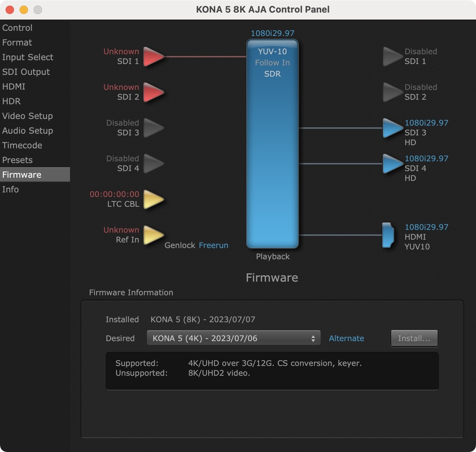Switch to the Format page
The image size is (476, 452).
[35, 42]
